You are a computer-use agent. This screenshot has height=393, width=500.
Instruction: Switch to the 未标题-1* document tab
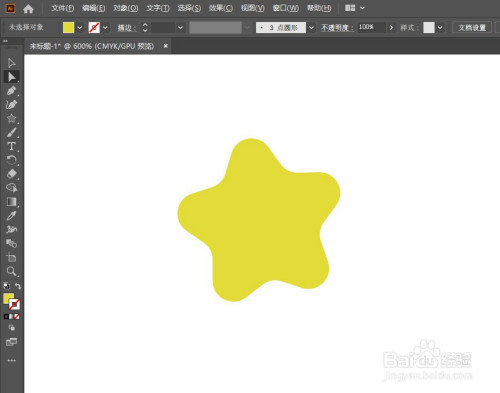tap(92, 46)
